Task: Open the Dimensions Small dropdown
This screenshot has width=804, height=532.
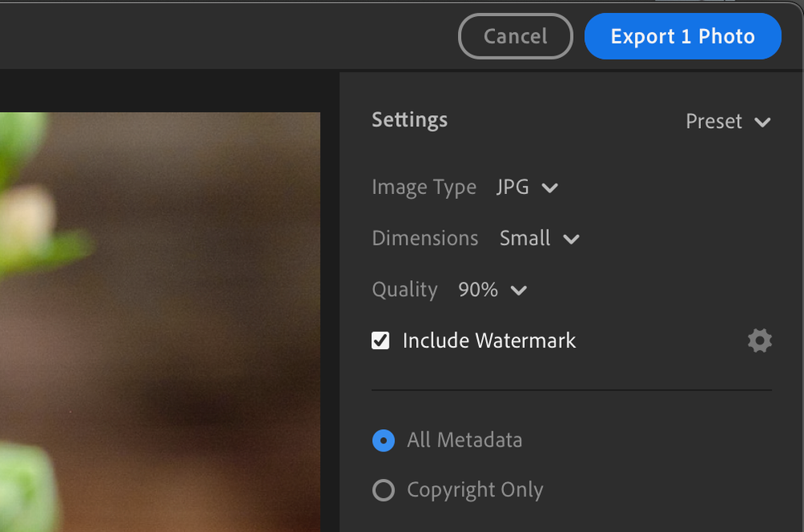Action: pos(526,238)
